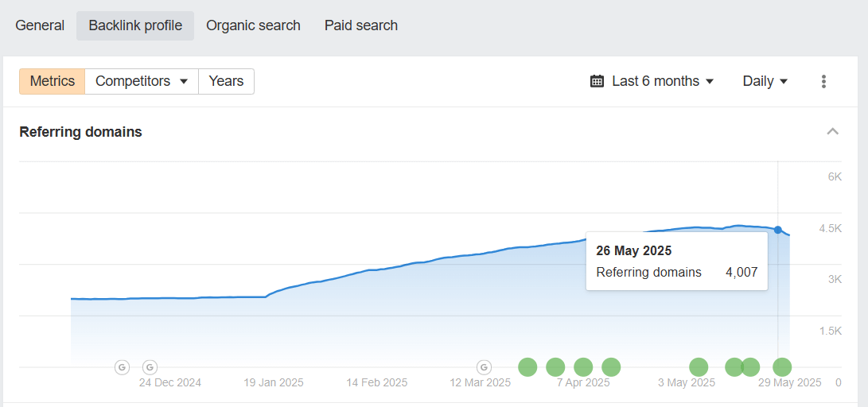Click the Google update marker near 12 Mar 2025
868x407 pixels.
pos(484,367)
